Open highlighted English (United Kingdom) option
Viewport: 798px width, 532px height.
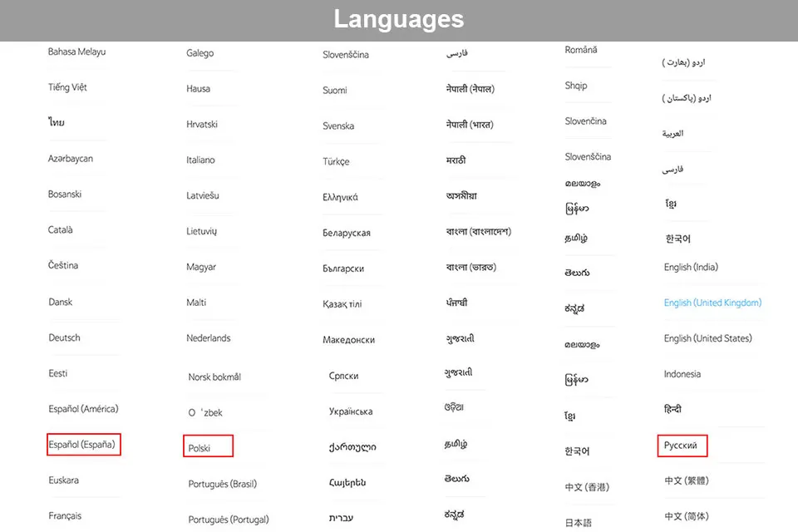tap(712, 303)
